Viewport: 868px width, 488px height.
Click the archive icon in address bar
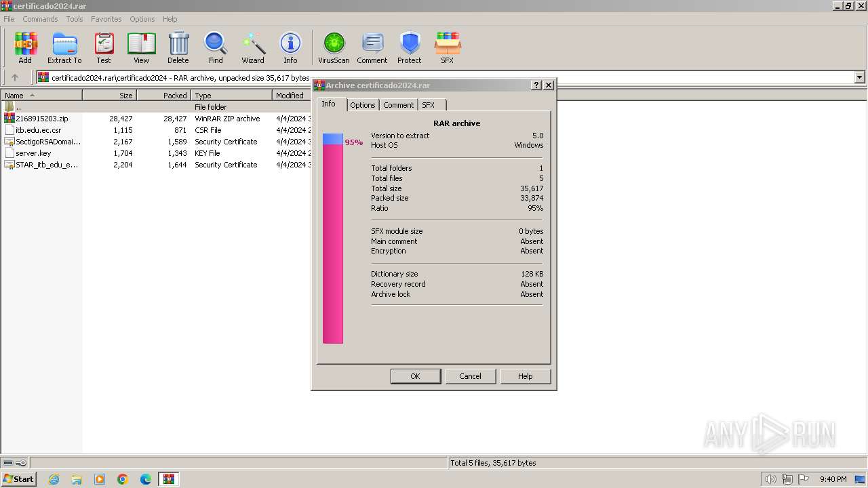43,77
